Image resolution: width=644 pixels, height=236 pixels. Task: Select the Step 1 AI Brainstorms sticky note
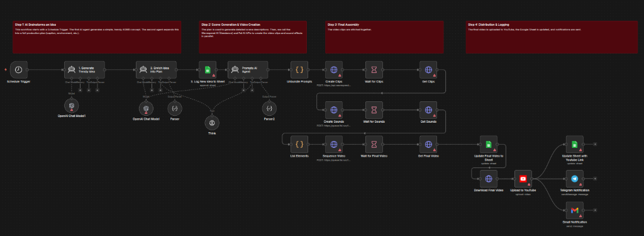click(x=97, y=37)
